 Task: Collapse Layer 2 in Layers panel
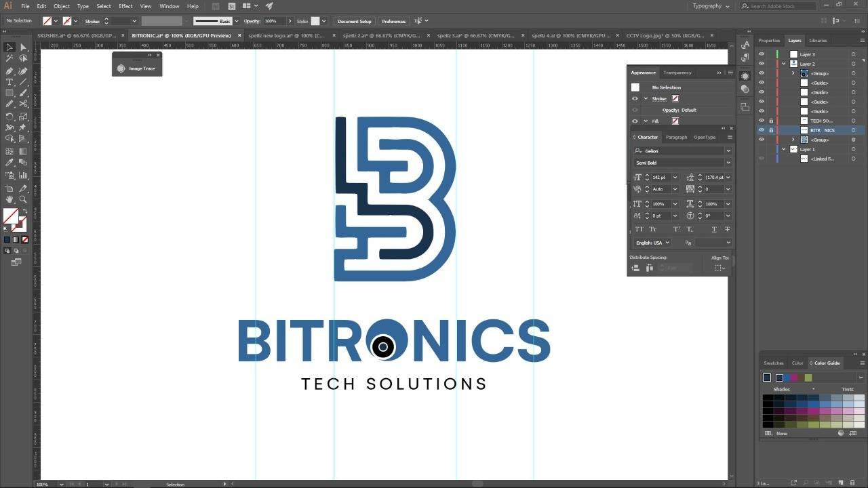[784, 64]
